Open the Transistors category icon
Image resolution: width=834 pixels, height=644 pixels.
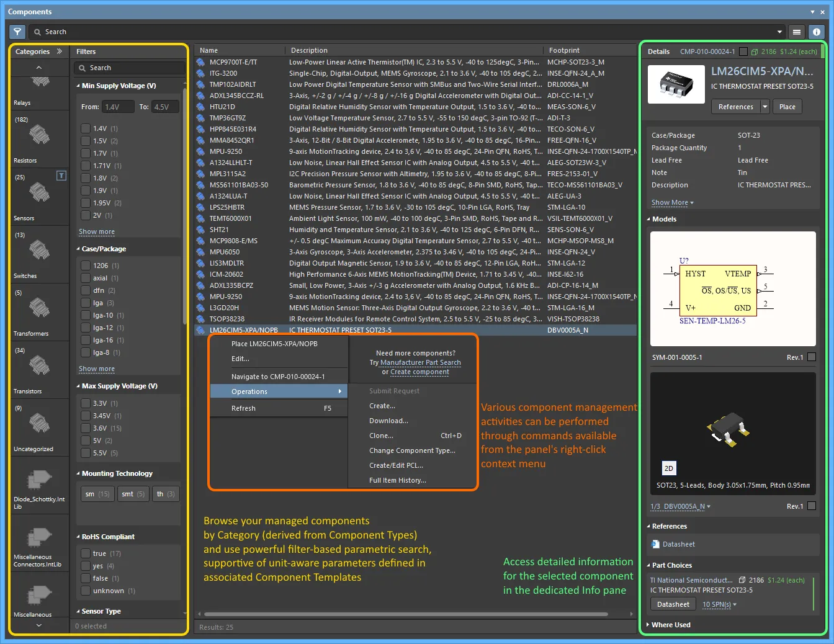click(x=39, y=365)
